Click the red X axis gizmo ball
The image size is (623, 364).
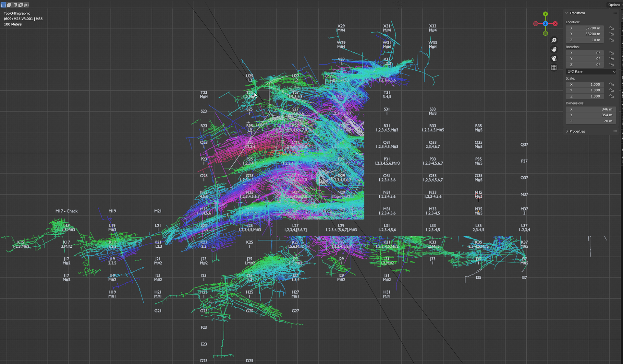pos(555,24)
